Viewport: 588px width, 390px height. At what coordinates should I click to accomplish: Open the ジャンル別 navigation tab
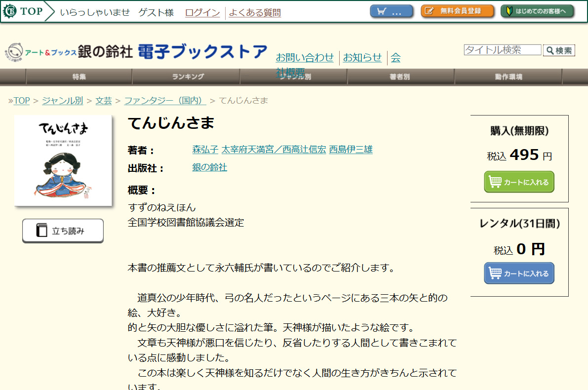[x=294, y=77]
